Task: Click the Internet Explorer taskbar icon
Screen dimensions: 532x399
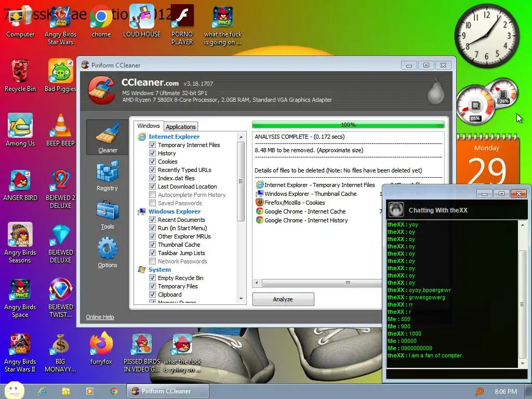Action: click(x=42, y=391)
